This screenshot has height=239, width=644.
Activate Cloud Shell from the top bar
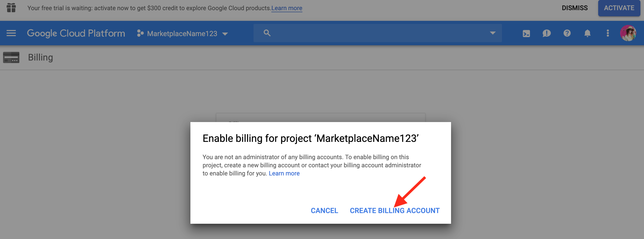tap(526, 33)
